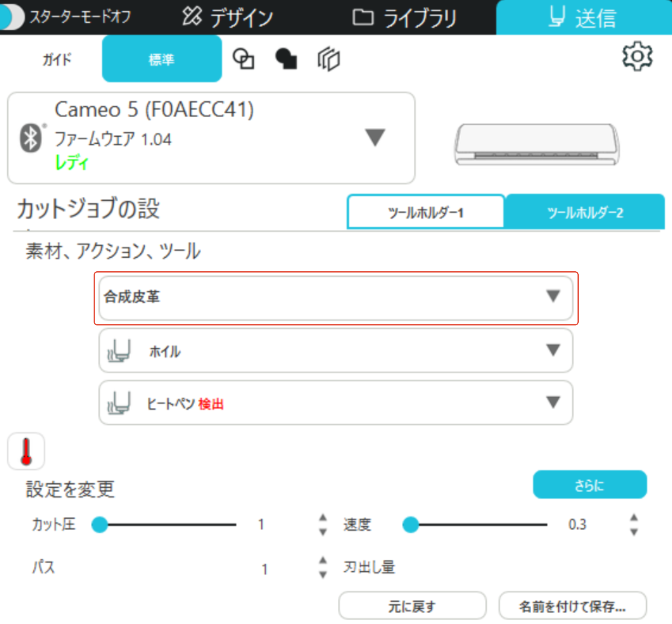Click the tool icon in ホイル row

tap(119, 351)
